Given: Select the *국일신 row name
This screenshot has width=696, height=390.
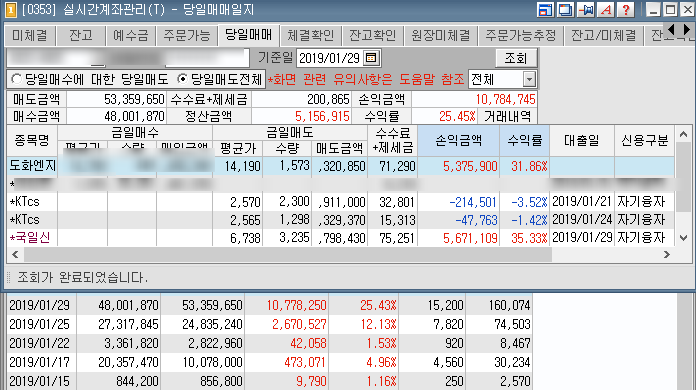Looking at the screenshot, I should click(x=30, y=238).
